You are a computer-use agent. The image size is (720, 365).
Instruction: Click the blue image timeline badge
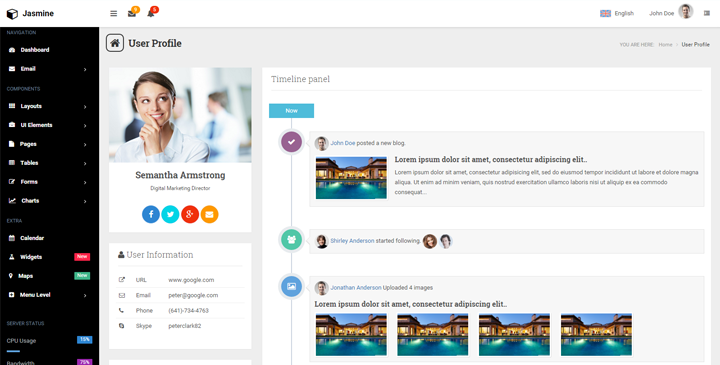291,286
